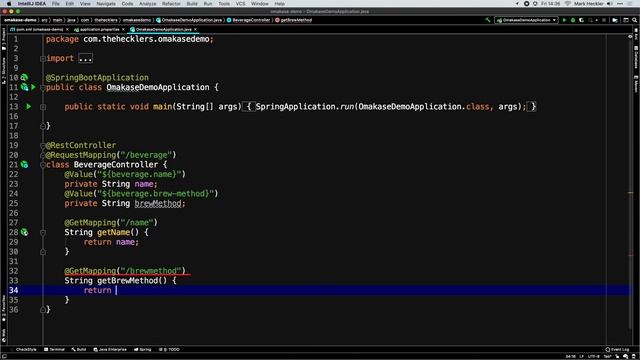This screenshot has width=640, height=360.
Task: Open the File menu
Action: pos(56,4)
